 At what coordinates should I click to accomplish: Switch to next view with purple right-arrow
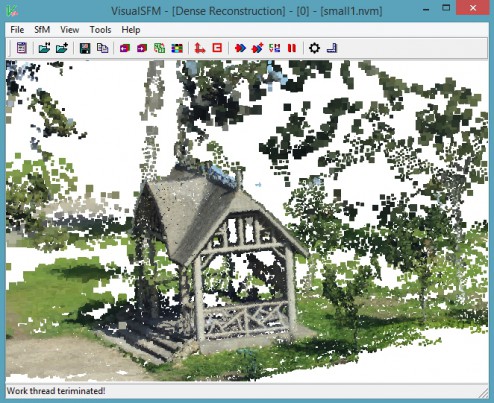(142, 48)
